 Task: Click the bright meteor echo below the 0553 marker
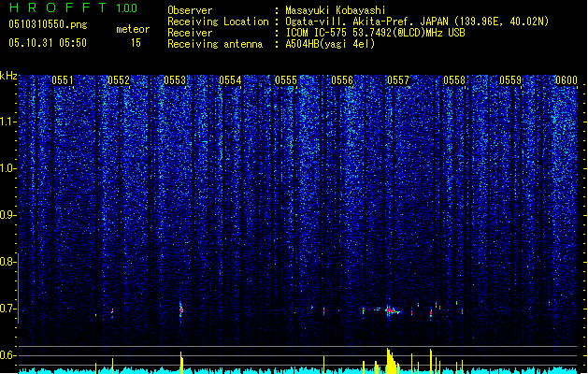pyautogui.click(x=181, y=310)
